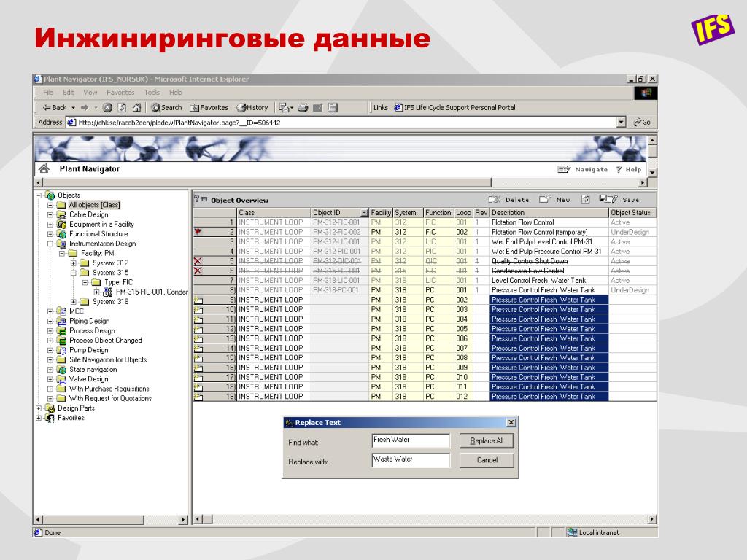Click the Stop loading icon
The height and width of the screenshot is (560, 747).
(x=108, y=108)
